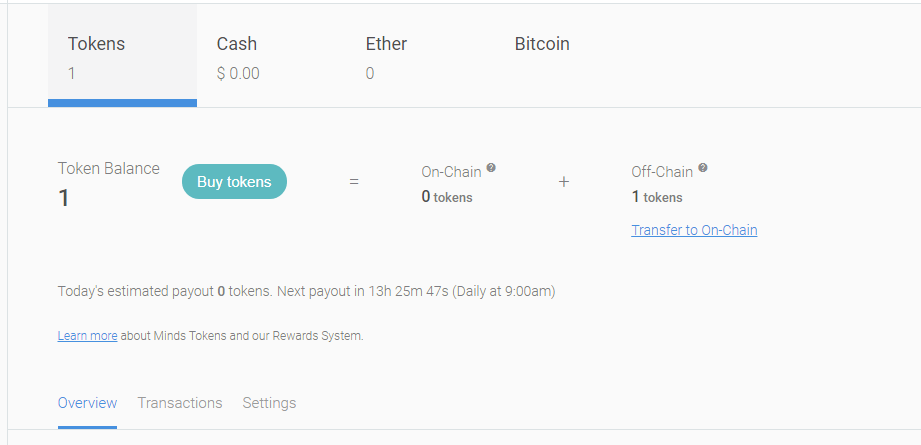Click the Off-Chain heading text
The image size is (921, 445).
pos(662,172)
